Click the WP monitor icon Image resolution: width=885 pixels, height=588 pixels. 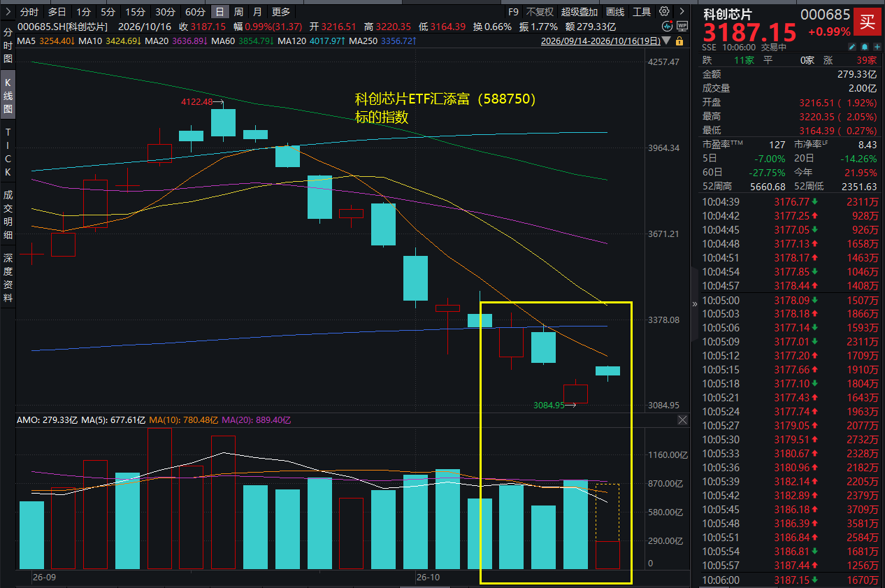pos(682,26)
